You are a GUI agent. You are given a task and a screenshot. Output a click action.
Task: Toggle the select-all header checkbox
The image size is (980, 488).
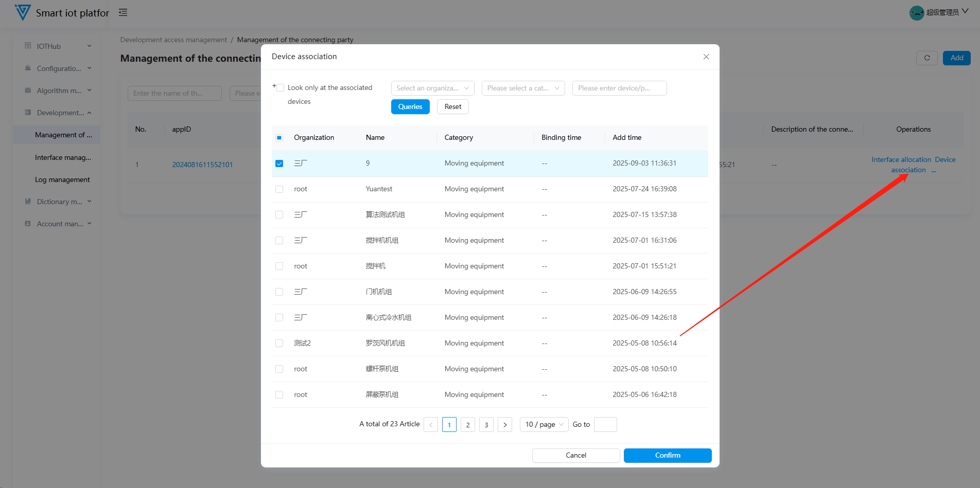point(279,138)
